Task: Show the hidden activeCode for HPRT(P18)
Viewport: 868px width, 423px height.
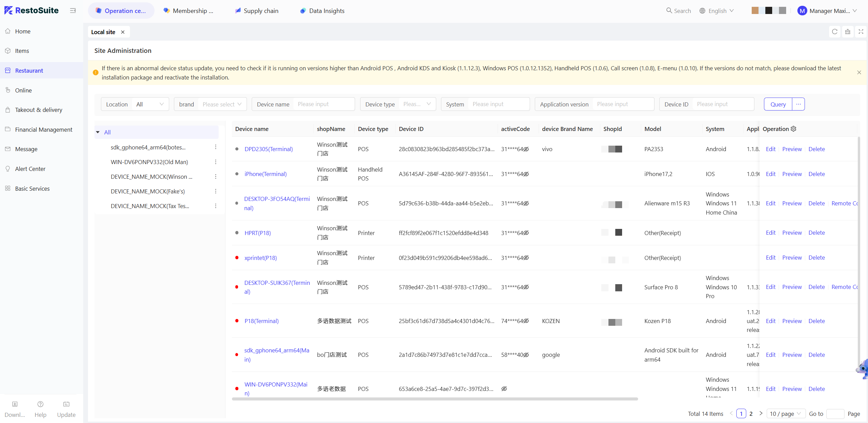Action: [526, 233]
